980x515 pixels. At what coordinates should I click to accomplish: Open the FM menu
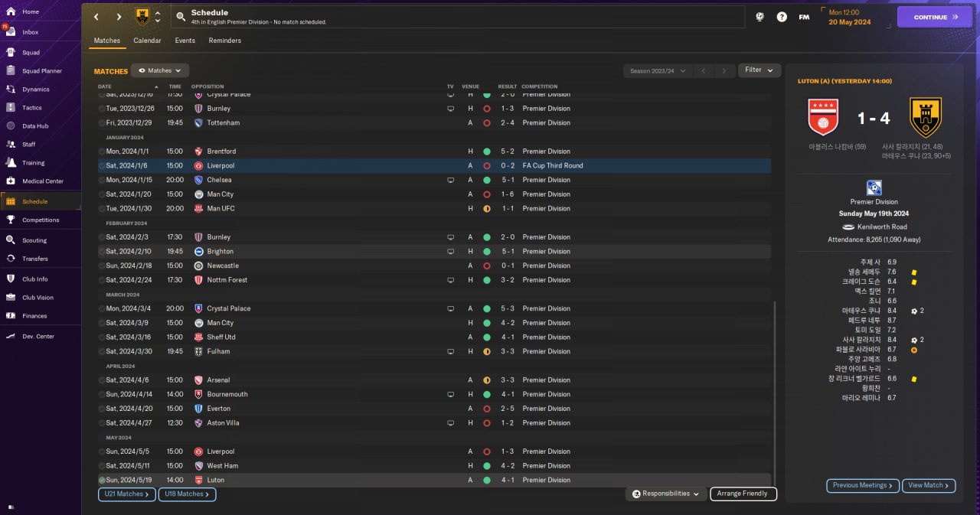click(x=804, y=17)
